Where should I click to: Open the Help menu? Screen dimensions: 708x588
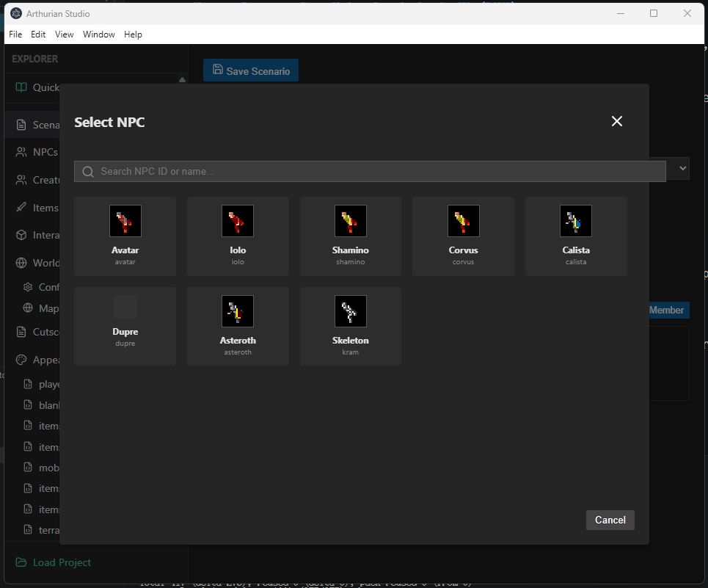tap(133, 35)
